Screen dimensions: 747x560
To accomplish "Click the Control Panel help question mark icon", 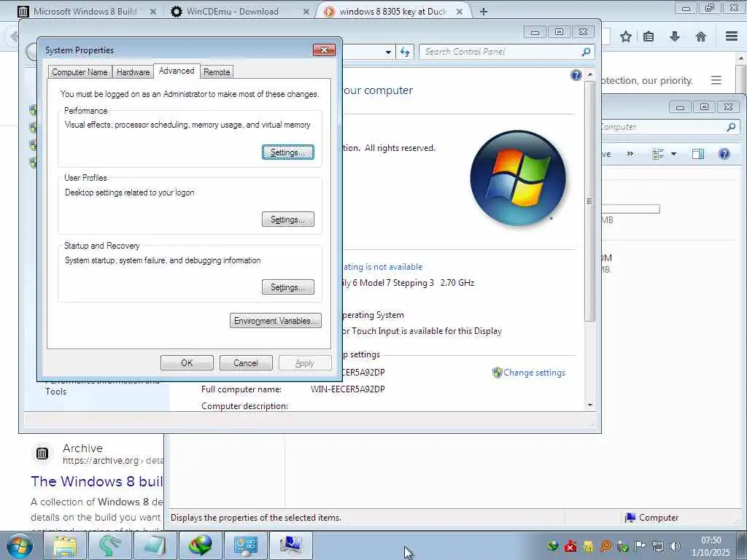I will pyautogui.click(x=576, y=75).
